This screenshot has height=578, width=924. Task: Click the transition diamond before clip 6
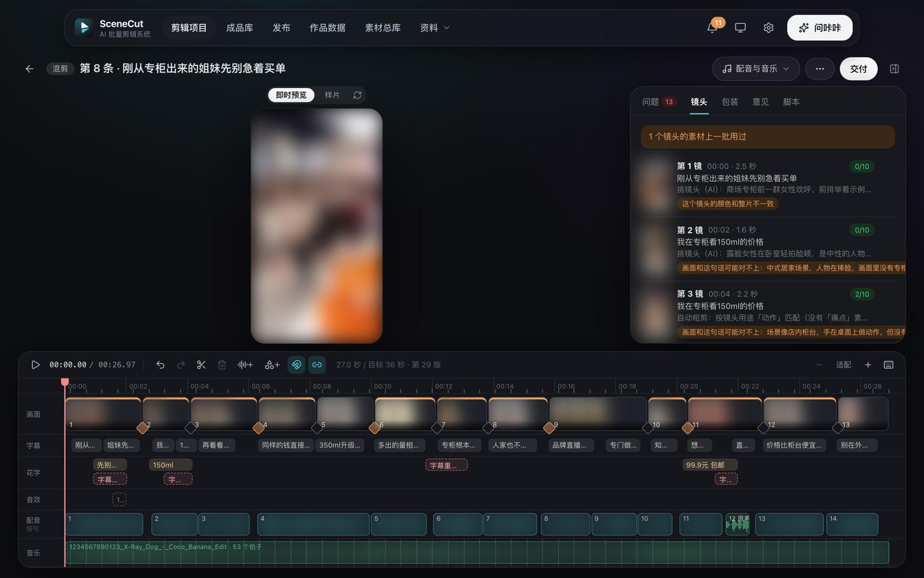click(x=375, y=427)
